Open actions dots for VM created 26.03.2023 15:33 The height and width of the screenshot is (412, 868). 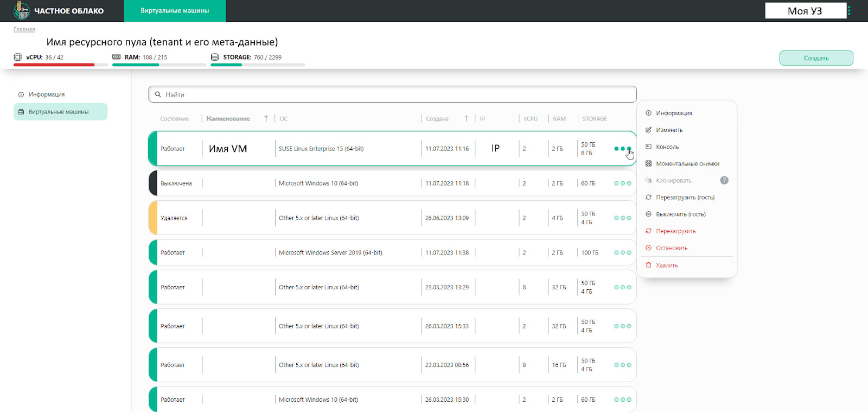coord(623,326)
